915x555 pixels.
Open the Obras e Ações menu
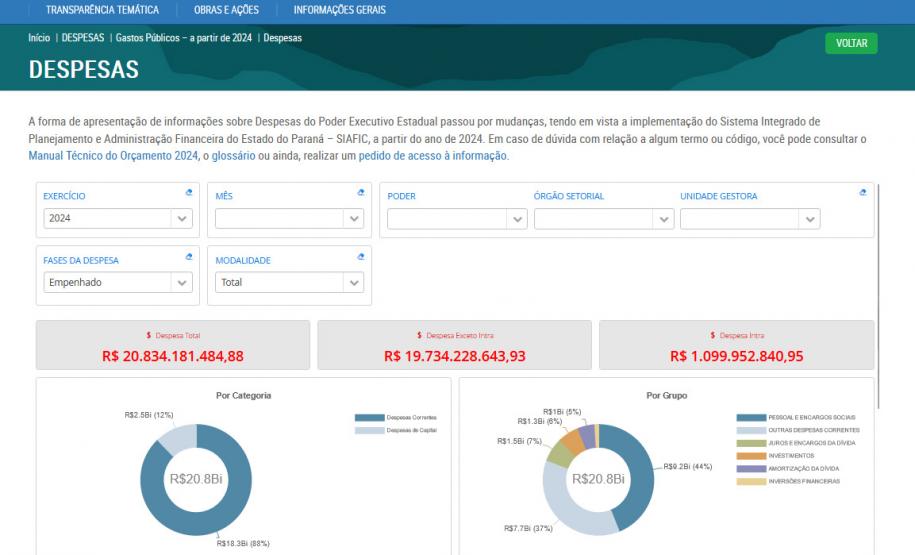coord(226,10)
